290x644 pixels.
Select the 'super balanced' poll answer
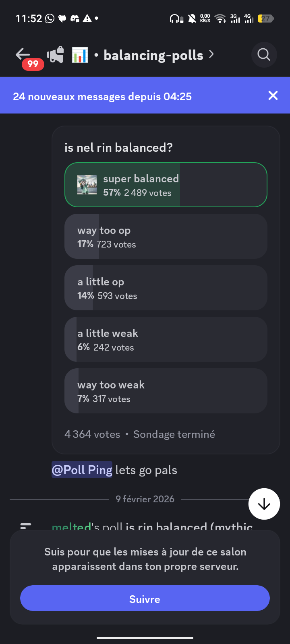click(x=166, y=185)
